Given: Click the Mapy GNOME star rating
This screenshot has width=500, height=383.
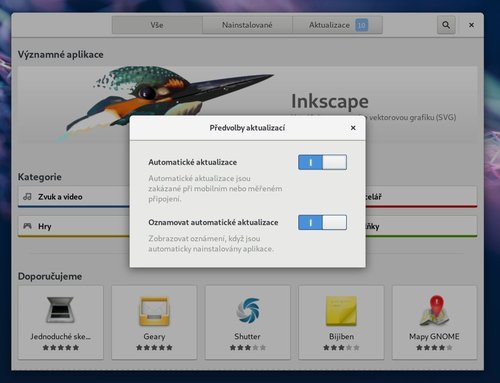Looking at the screenshot, I should coord(434,348).
